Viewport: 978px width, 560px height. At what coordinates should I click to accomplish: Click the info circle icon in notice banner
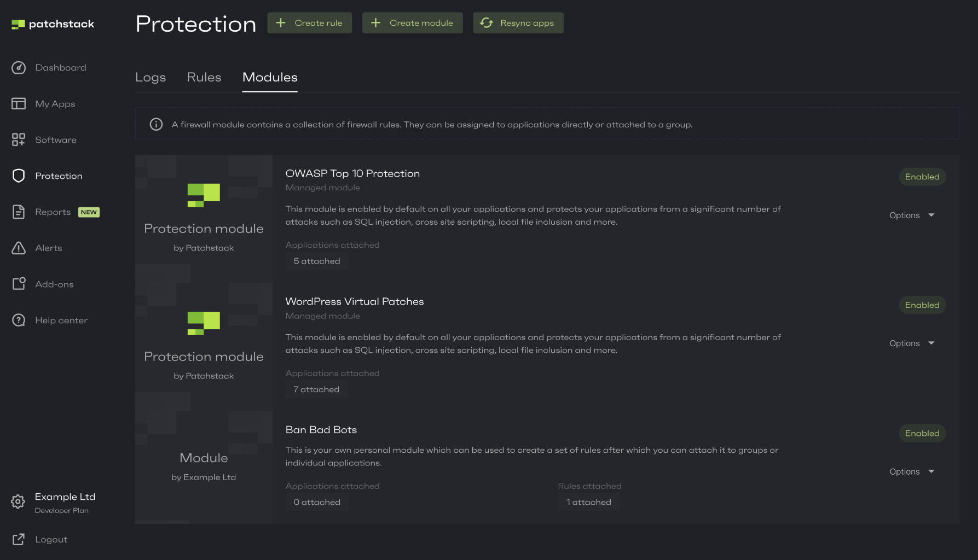point(156,125)
